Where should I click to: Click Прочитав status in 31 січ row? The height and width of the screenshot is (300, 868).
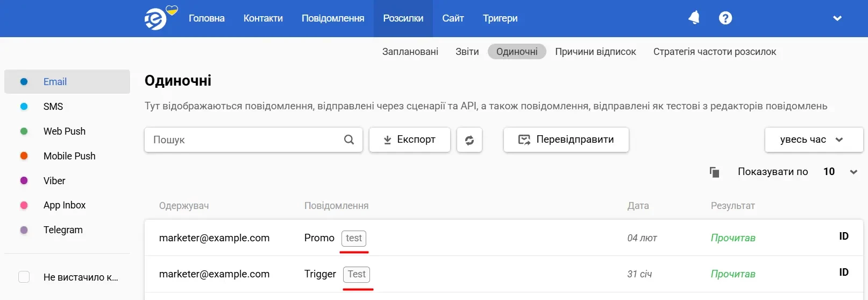(733, 274)
